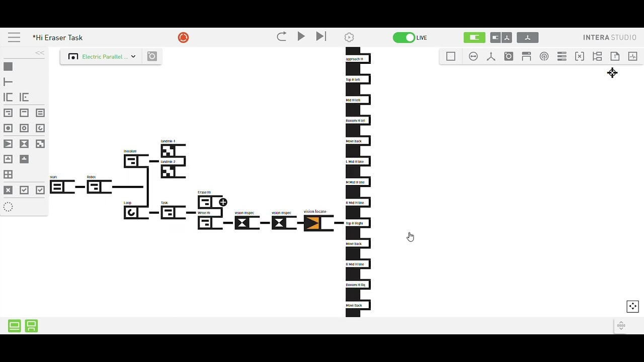This screenshot has height=362, width=644.
Task: Click the restart task curved arrow
Action: click(282, 37)
